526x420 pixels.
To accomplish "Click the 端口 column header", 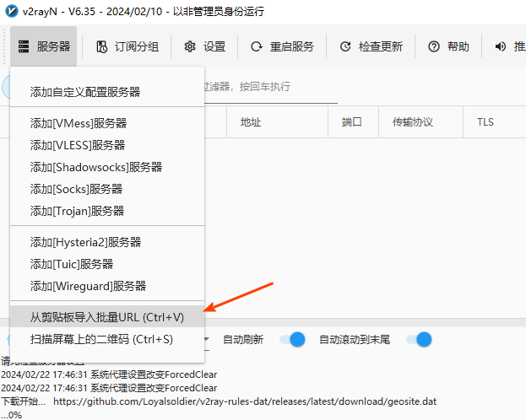I will coord(352,122).
